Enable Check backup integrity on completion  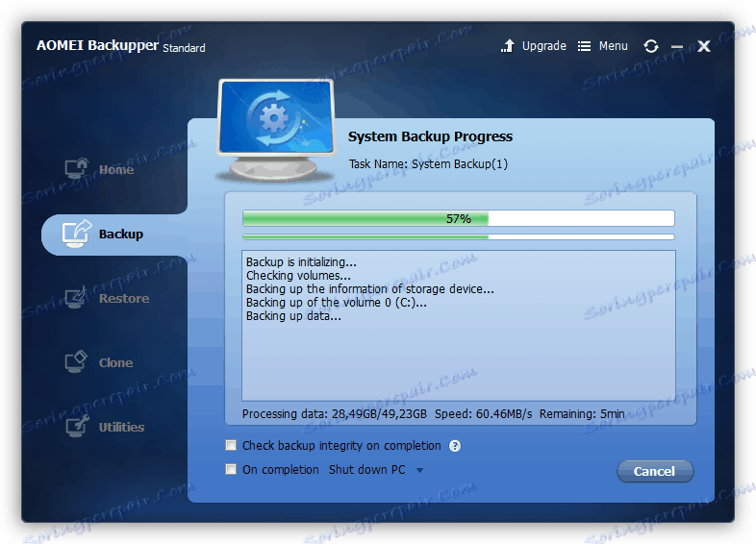tap(231, 445)
